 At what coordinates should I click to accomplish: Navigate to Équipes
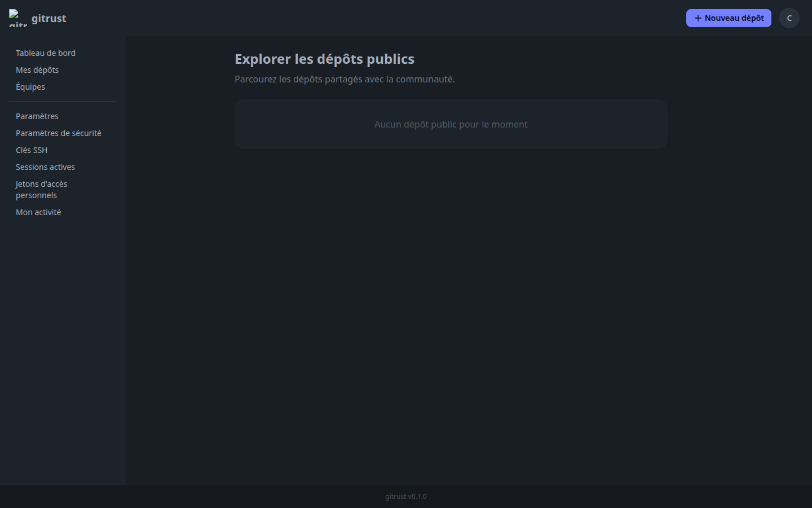30,87
